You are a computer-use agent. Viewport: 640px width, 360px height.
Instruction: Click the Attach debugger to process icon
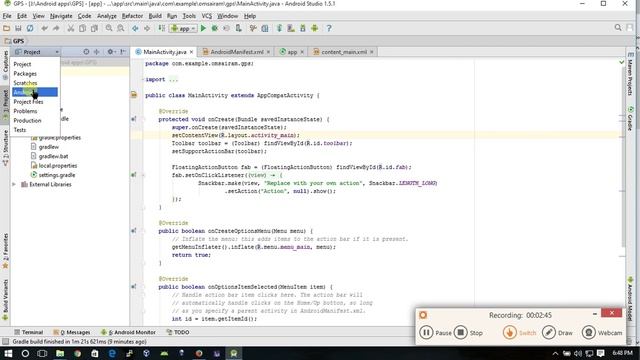click(x=238, y=28)
